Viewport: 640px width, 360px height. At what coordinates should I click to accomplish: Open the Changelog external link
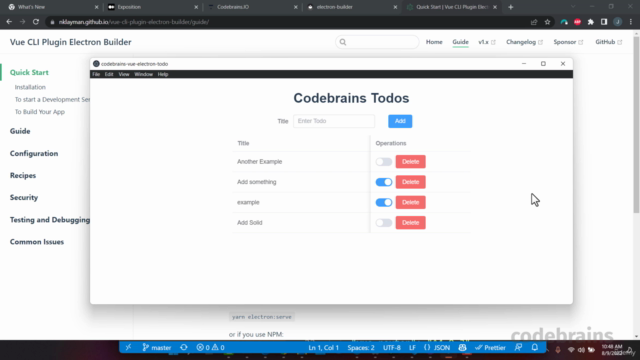pyautogui.click(x=524, y=42)
